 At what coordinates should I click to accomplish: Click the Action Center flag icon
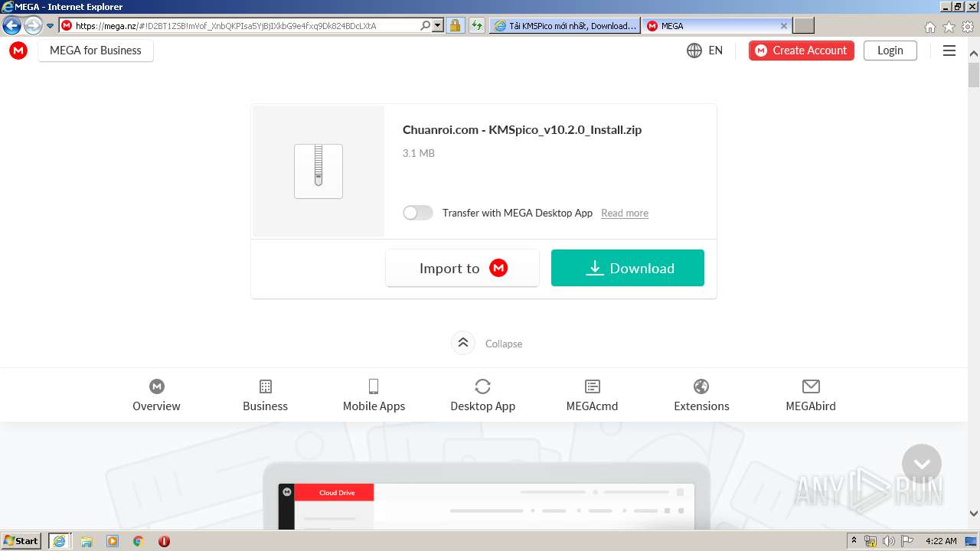click(x=907, y=541)
